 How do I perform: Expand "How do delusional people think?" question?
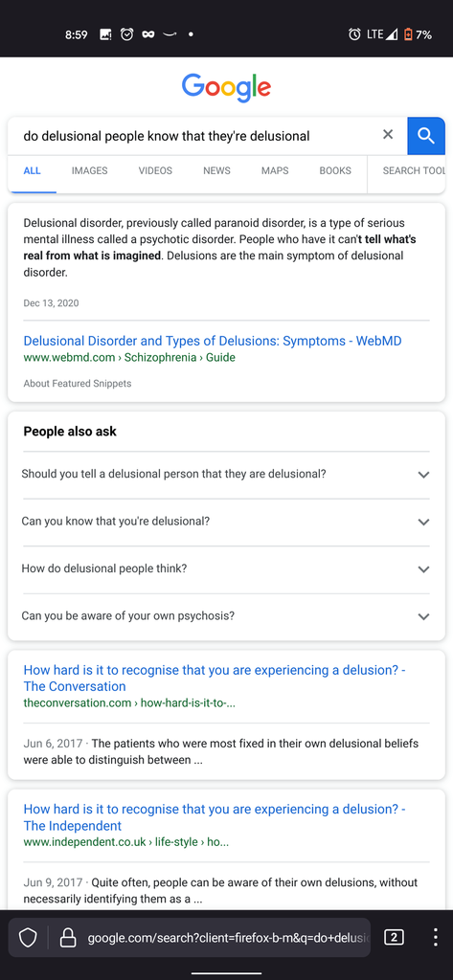[226, 569]
